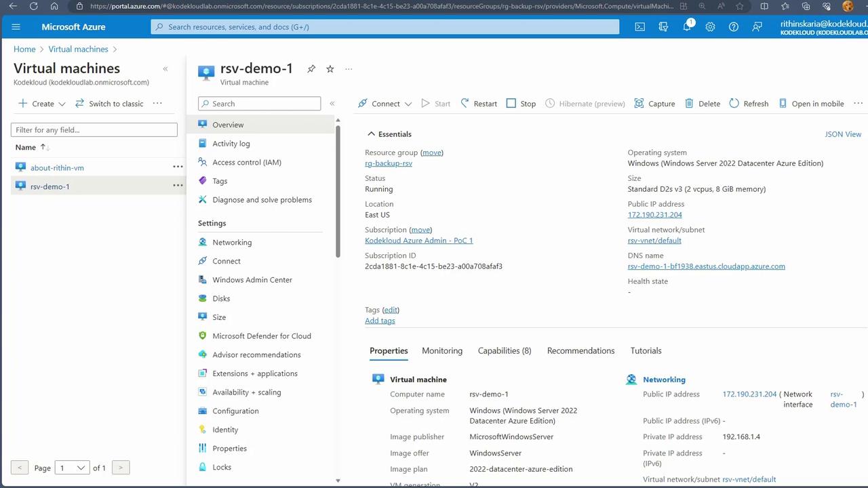Click the Add tags link
868x488 pixels.
click(380, 321)
